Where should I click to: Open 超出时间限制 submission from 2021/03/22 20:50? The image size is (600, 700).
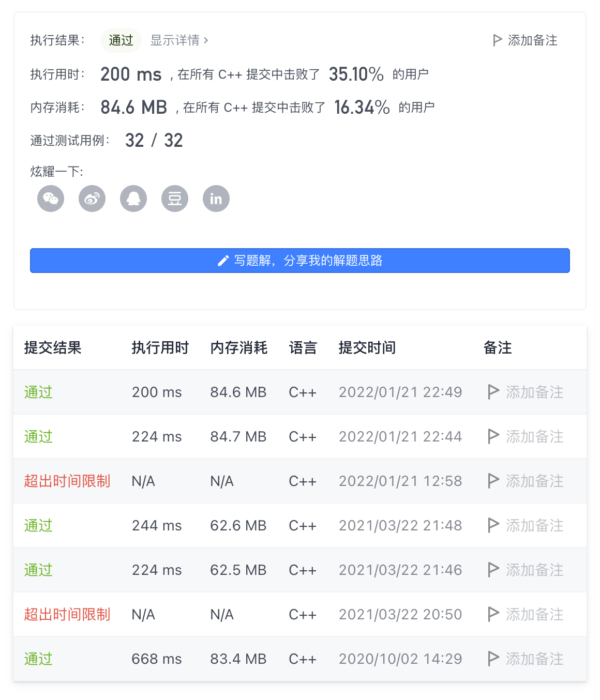pyautogui.click(x=67, y=614)
